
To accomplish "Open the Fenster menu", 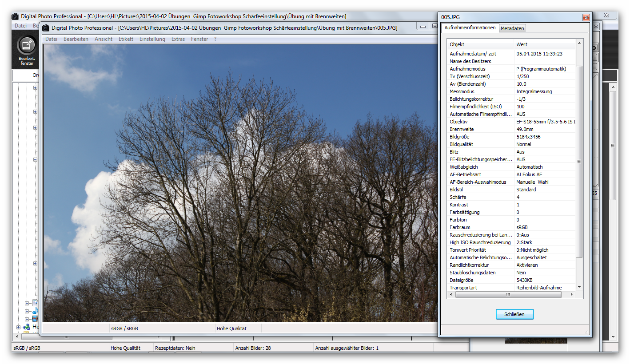I will [199, 39].
